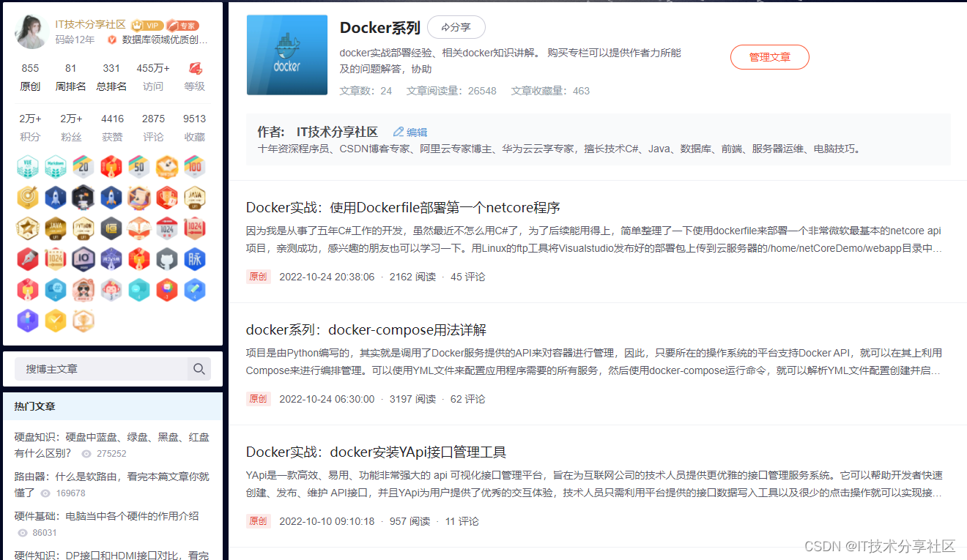Click the red level icon above 等级
Image resolution: width=967 pixels, height=560 pixels.
point(195,68)
